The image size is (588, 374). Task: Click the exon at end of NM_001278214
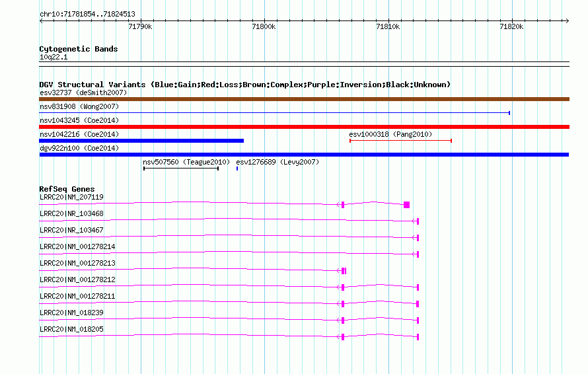(x=418, y=254)
